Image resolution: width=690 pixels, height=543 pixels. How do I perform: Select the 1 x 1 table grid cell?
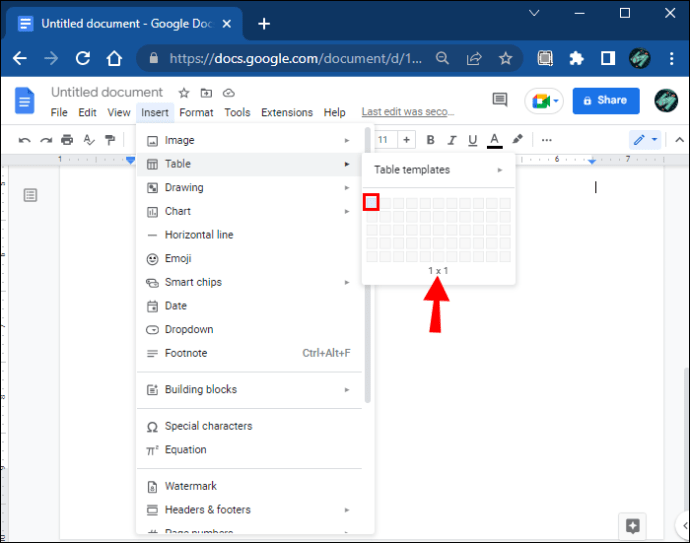(371, 202)
